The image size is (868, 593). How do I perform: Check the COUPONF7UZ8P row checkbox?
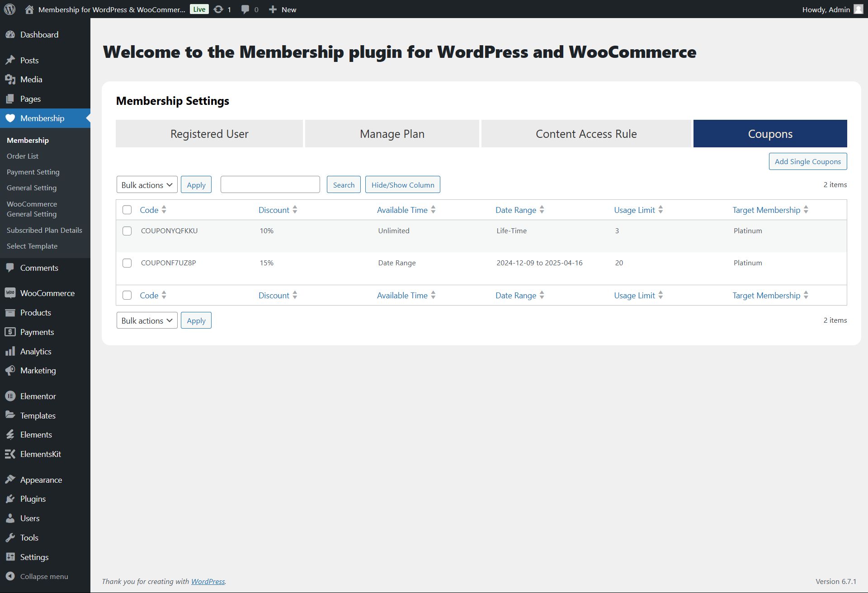point(127,263)
